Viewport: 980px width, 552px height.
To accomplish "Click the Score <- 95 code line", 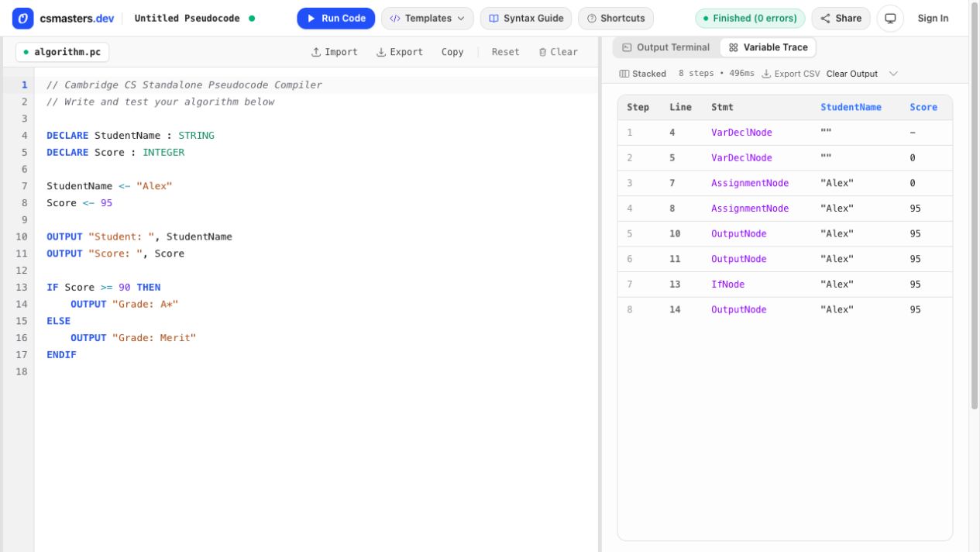I will [79, 202].
